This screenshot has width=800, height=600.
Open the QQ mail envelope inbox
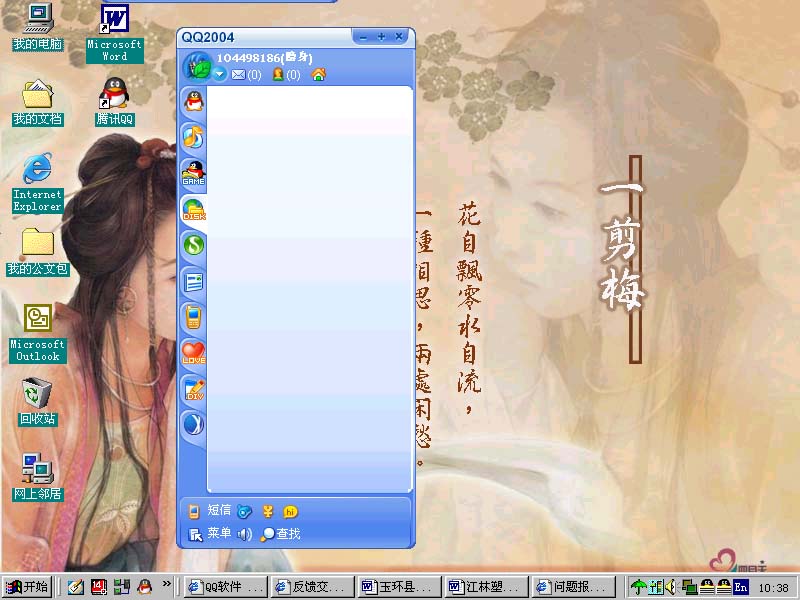tap(238, 75)
